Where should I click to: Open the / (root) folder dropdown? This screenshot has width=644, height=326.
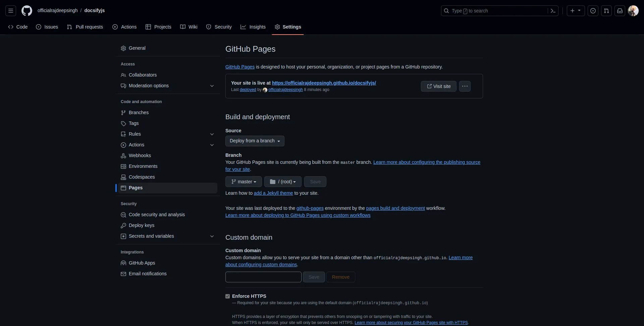coord(283,182)
